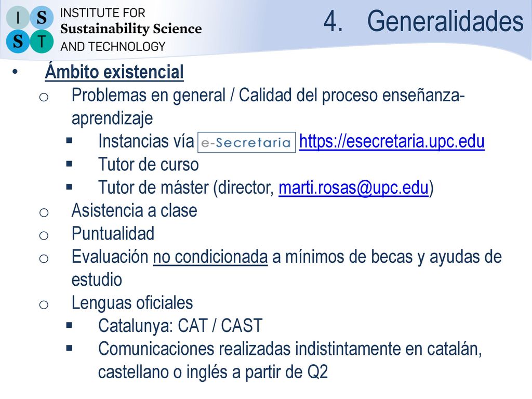Click the Asistencia a clase bullet

[x=135, y=211]
